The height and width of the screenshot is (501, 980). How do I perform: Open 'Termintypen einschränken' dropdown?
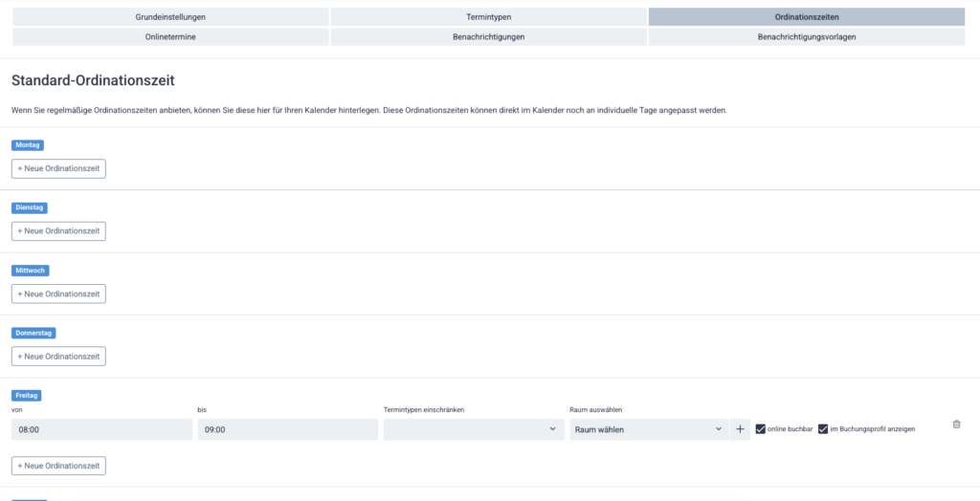tap(473, 429)
